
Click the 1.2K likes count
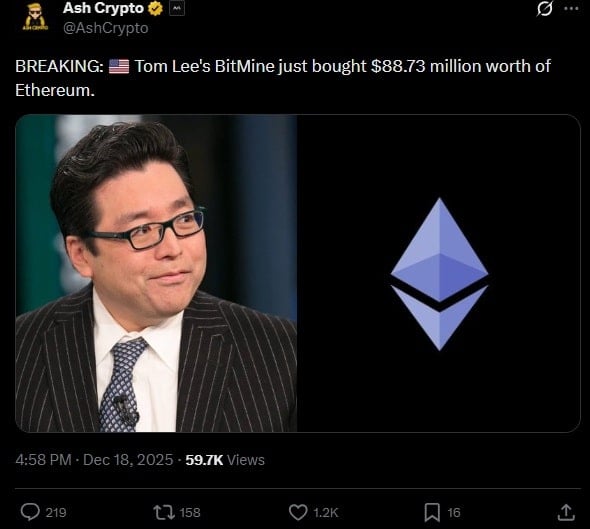coord(326,512)
